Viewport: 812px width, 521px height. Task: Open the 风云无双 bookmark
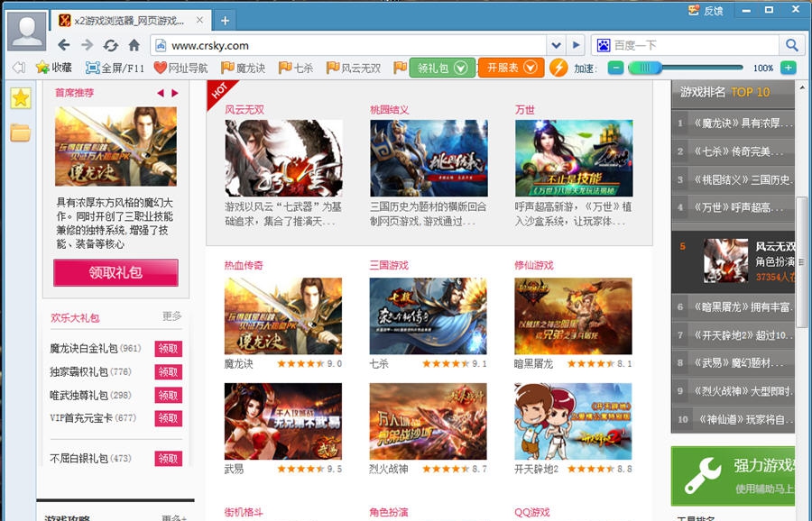pos(353,68)
